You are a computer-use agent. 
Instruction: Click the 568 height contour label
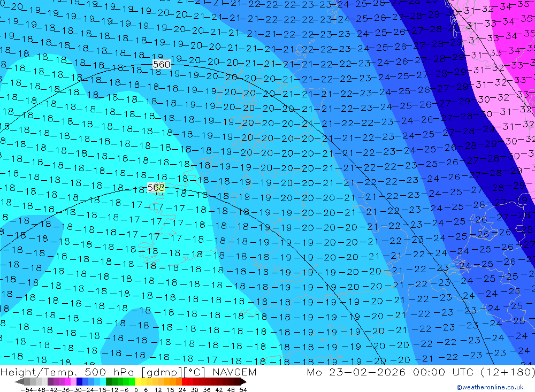(x=156, y=187)
